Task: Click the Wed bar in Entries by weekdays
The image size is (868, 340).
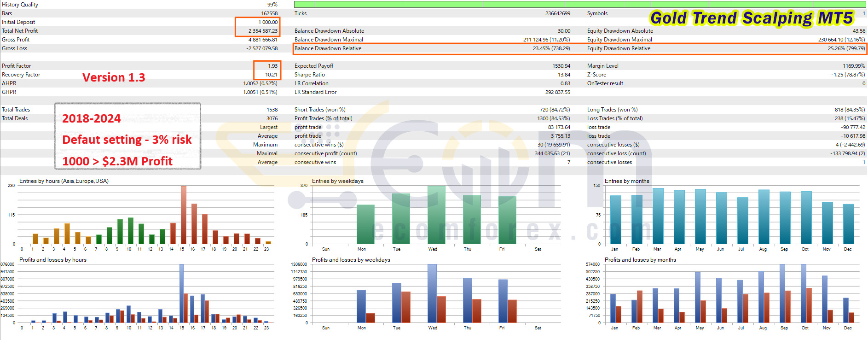Action: (436, 215)
